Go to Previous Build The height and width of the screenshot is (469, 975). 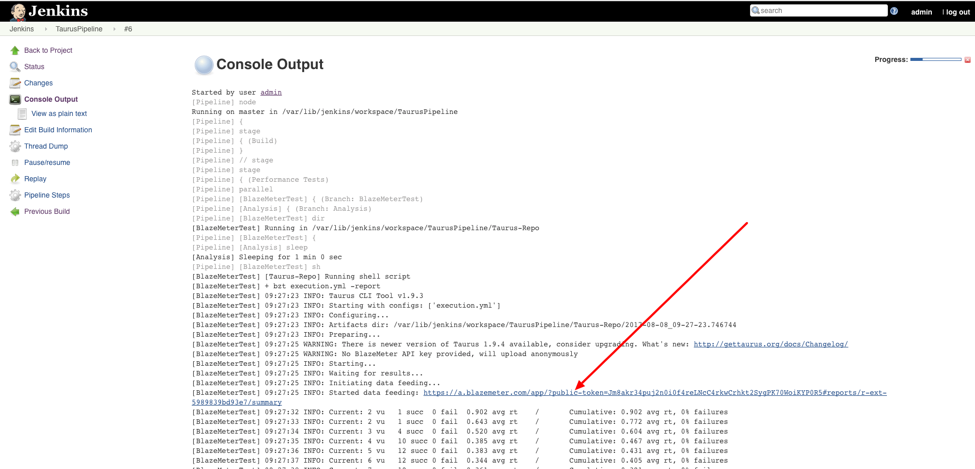coord(47,212)
